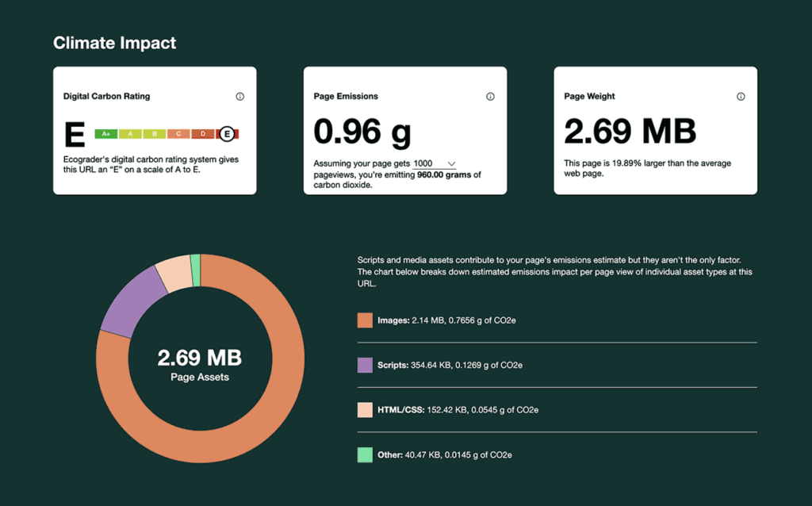
Task: Select the green Other legend swatch
Action: coord(365,455)
